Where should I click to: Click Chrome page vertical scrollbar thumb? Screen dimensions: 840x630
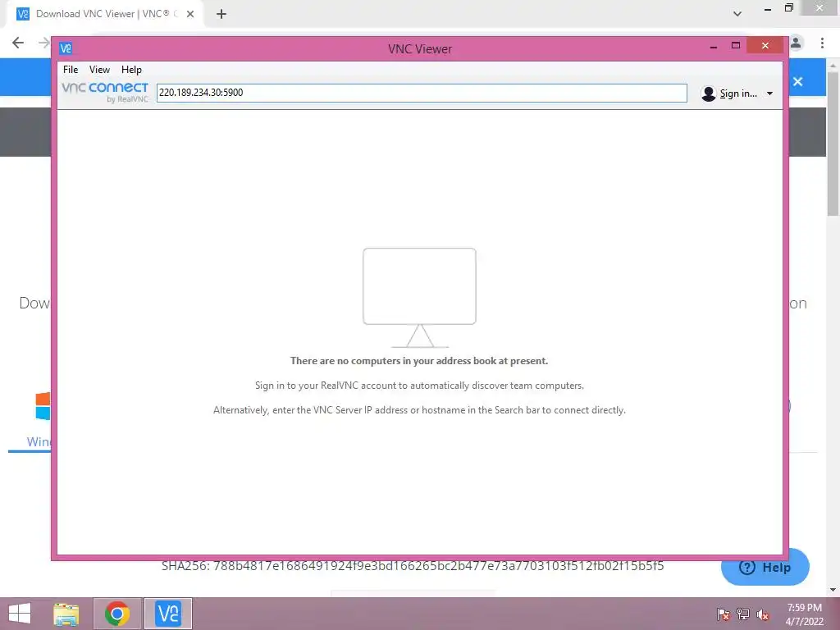[x=833, y=144]
